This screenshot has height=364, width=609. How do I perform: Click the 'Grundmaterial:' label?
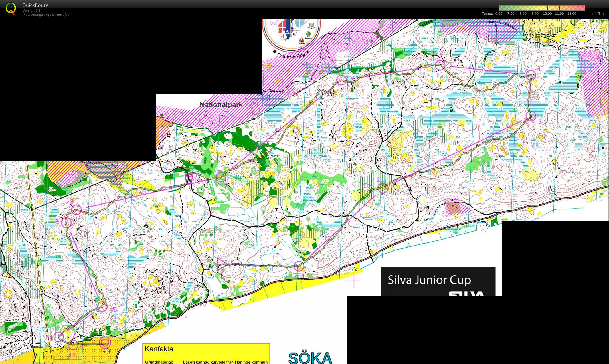[159, 362]
